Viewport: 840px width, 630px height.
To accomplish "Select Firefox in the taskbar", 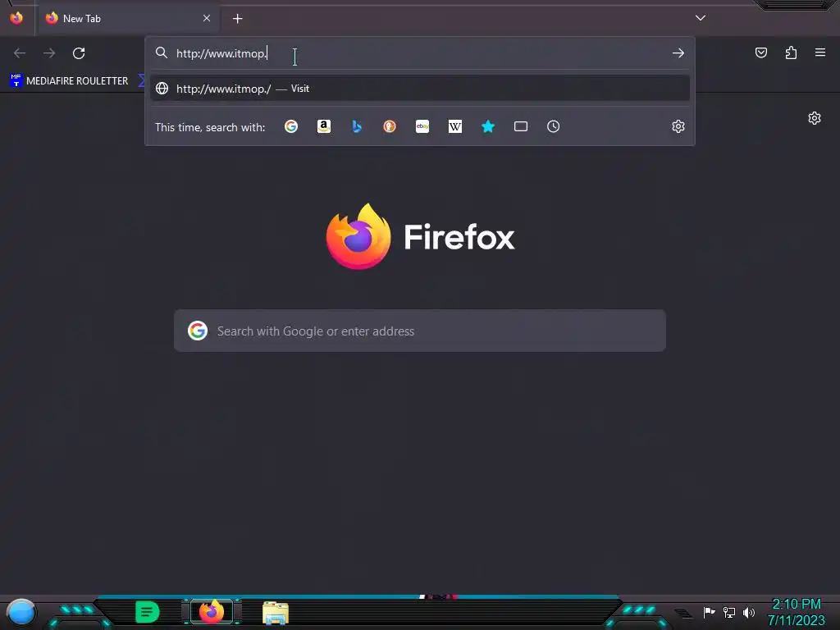I will (212, 612).
